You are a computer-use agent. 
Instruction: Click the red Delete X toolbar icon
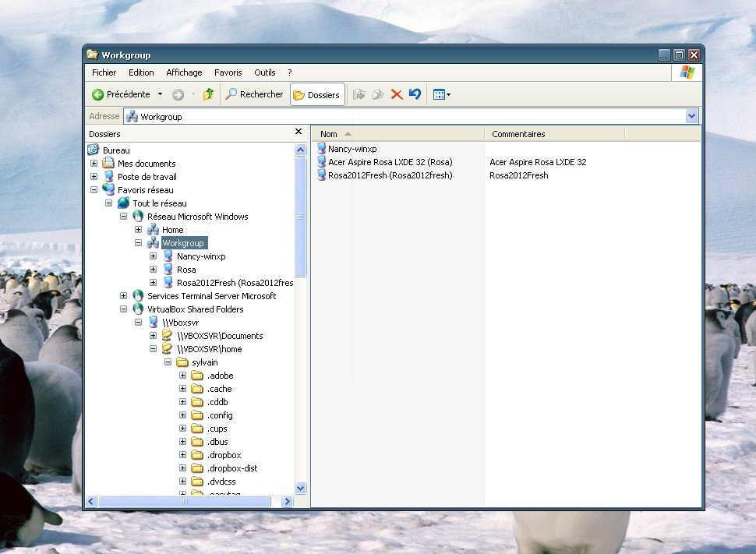coord(397,94)
